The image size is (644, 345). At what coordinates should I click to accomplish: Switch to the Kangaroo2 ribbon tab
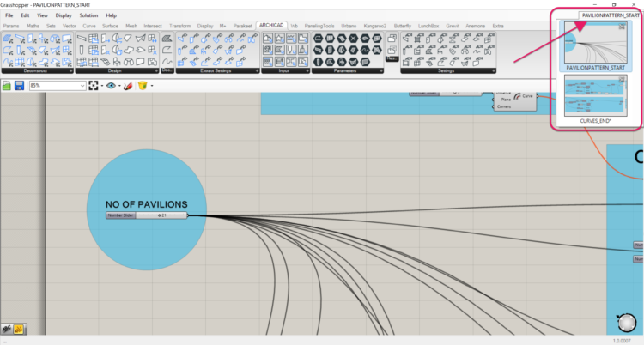coord(374,27)
